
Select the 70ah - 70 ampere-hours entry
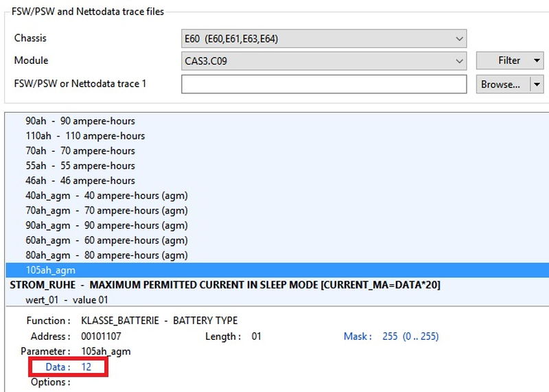tap(80, 151)
